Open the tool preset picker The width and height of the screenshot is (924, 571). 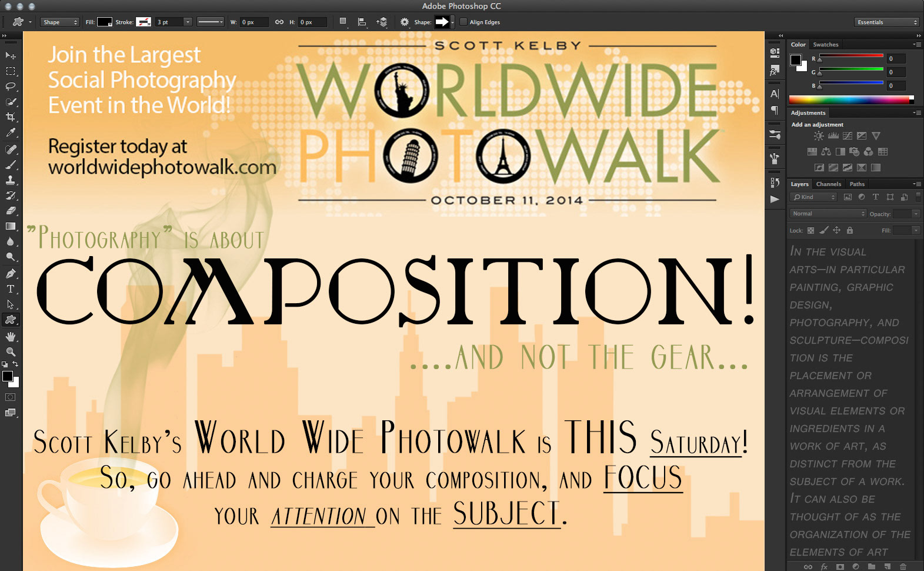22,22
